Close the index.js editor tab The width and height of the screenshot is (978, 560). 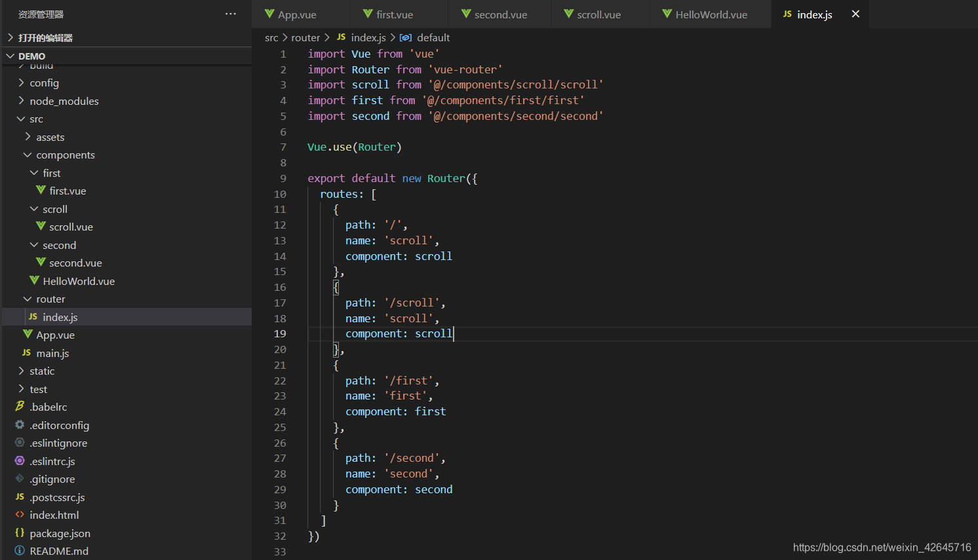(855, 14)
